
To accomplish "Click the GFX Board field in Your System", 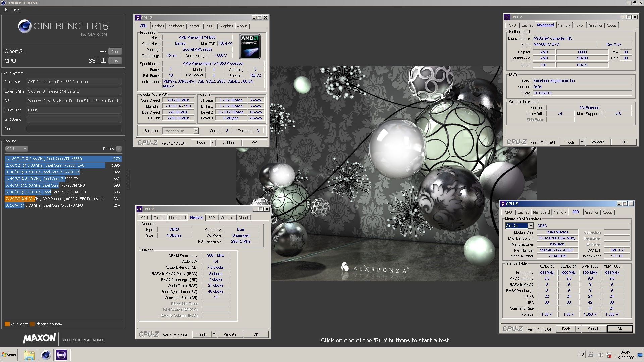I will pos(74,119).
